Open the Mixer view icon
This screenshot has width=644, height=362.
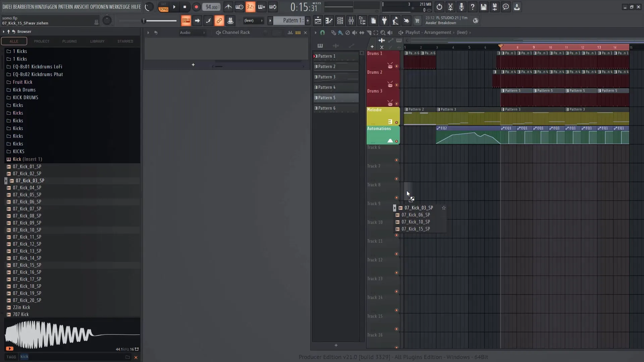coord(351,21)
